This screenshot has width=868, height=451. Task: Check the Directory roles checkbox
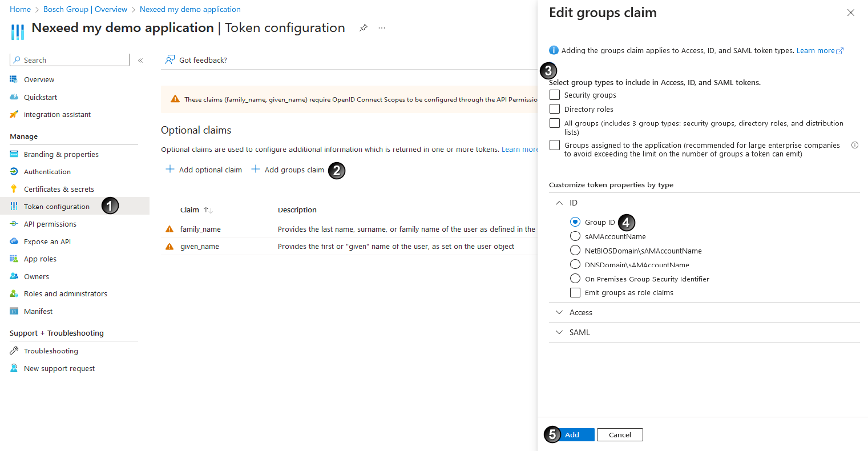coord(555,108)
